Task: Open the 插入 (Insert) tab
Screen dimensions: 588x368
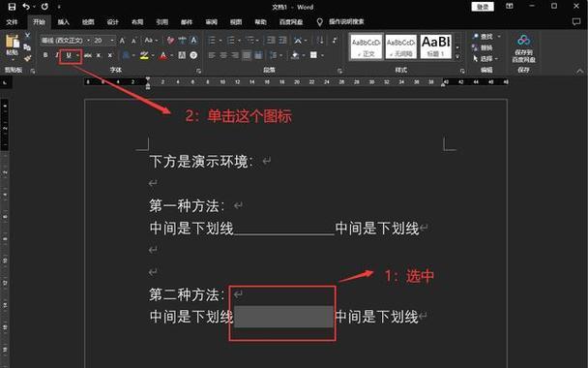Action: point(64,21)
